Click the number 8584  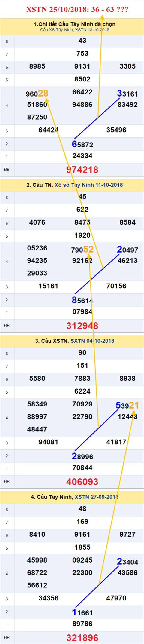pos(127,222)
